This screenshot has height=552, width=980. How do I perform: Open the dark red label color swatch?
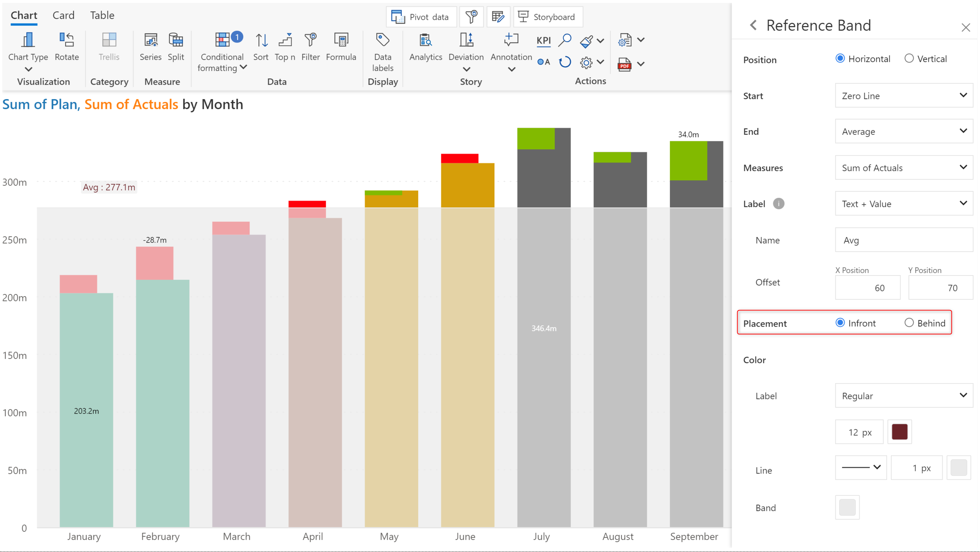pos(899,432)
